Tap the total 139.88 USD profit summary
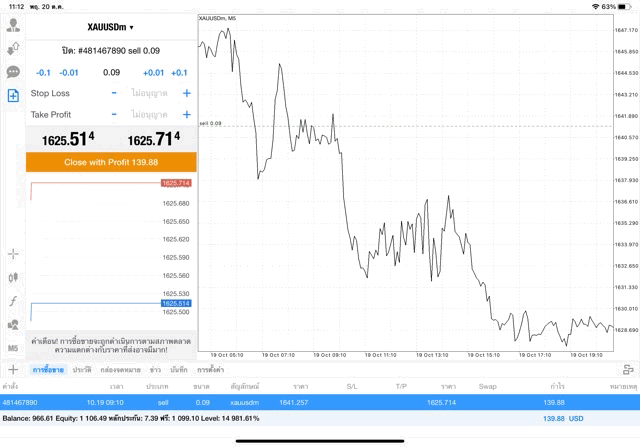 563,418
